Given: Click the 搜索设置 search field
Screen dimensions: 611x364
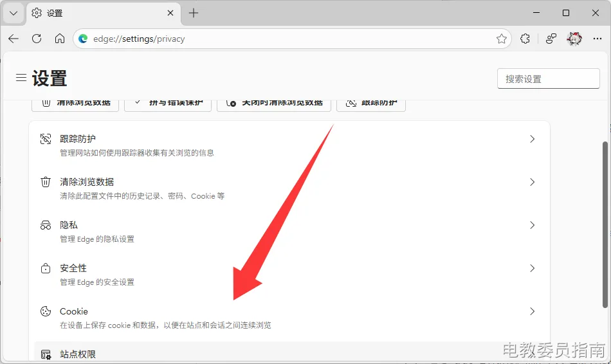Looking at the screenshot, I should click(x=548, y=78).
